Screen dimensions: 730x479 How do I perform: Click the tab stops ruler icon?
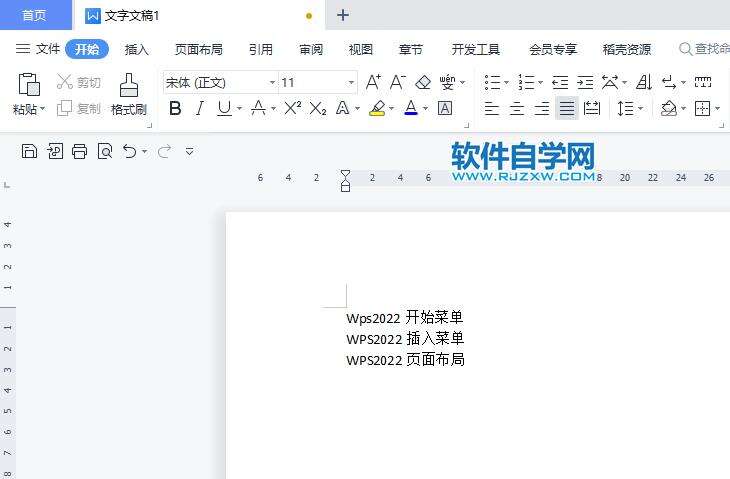click(x=703, y=82)
